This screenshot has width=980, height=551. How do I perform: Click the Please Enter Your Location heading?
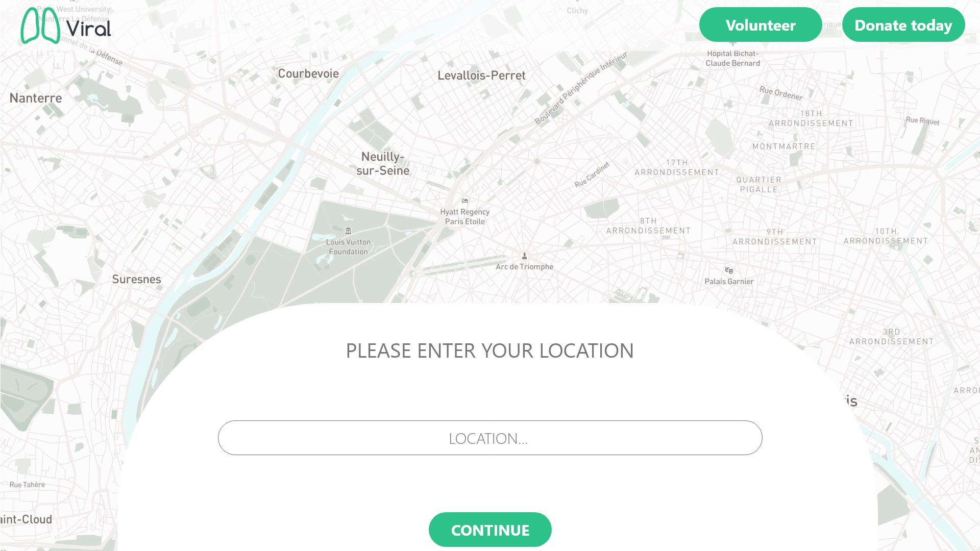click(x=490, y=350)
